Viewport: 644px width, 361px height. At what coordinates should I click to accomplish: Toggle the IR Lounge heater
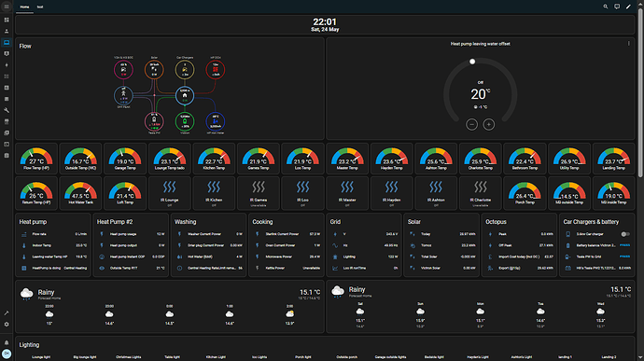pyautogui.click(x=169, y=192)
